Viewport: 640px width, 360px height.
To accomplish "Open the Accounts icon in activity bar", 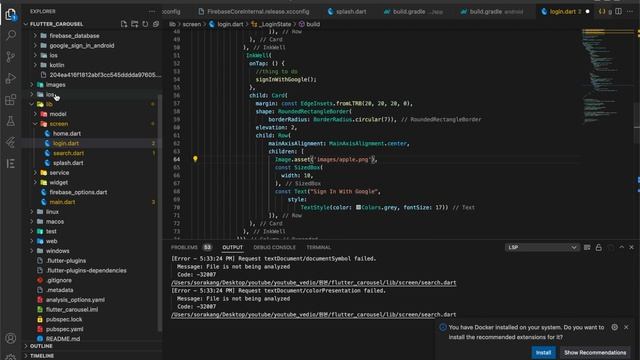I will click(x=11, y=338).
